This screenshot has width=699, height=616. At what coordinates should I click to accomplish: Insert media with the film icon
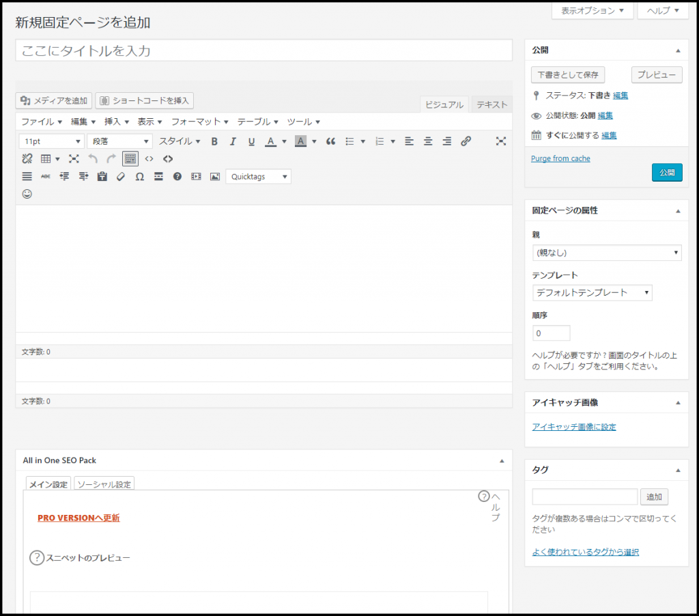point(196,177)
